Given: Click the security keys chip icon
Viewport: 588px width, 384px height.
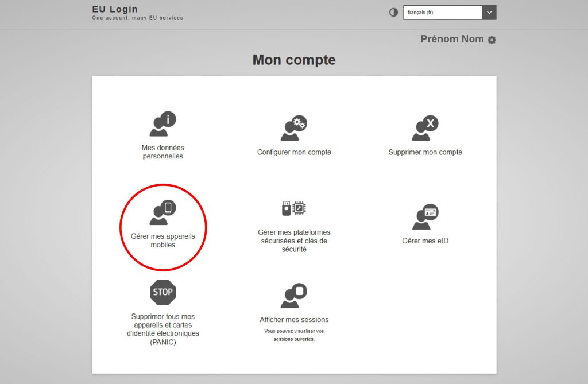Looking at the screenshot, I should click(x=294, y=208).
